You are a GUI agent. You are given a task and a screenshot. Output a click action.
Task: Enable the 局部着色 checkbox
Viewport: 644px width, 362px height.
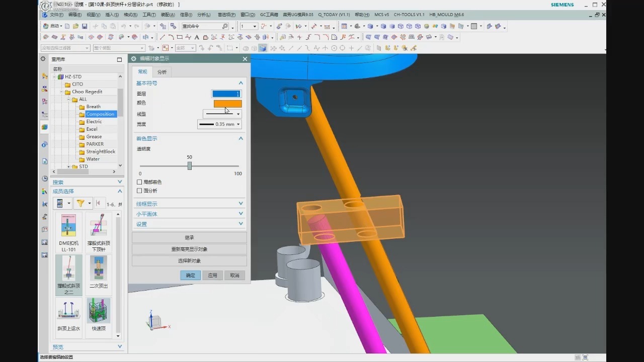[x=139, y=182]
